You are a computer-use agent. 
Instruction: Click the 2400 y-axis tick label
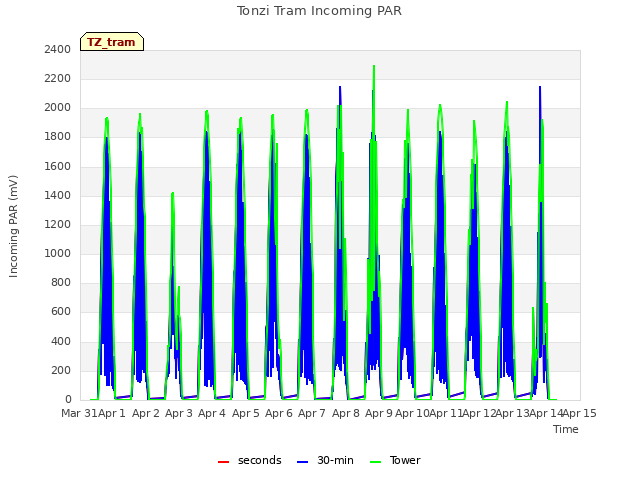(x=58, y=50)
